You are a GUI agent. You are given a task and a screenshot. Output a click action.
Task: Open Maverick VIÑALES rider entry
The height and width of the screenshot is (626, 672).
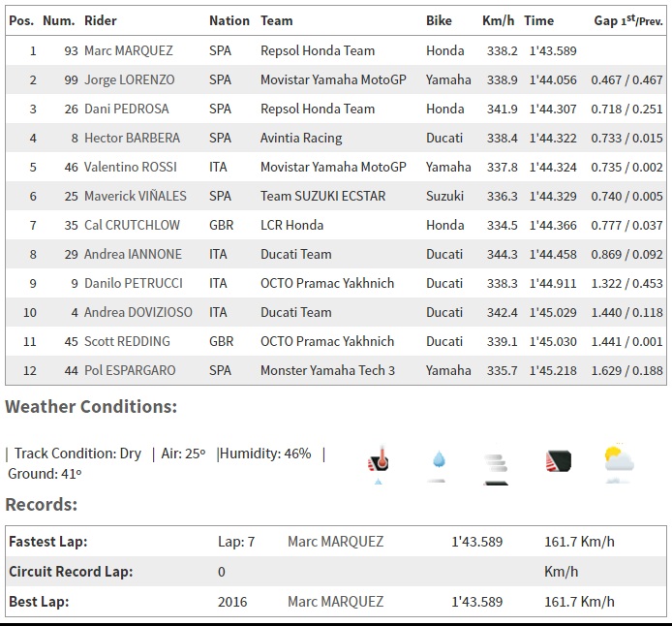(135, 196)
